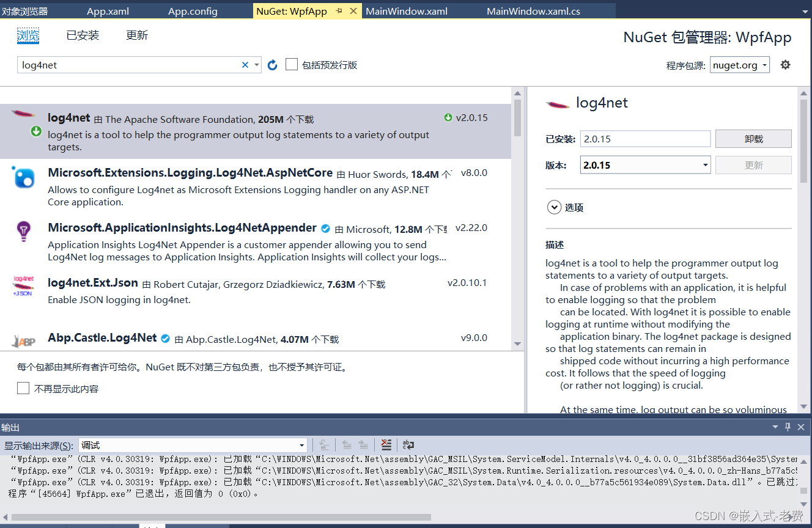The height and width of the screenshot is (528, 812).
Task: Open the MainWindow.xaml document tab
Action: point(407,11)
